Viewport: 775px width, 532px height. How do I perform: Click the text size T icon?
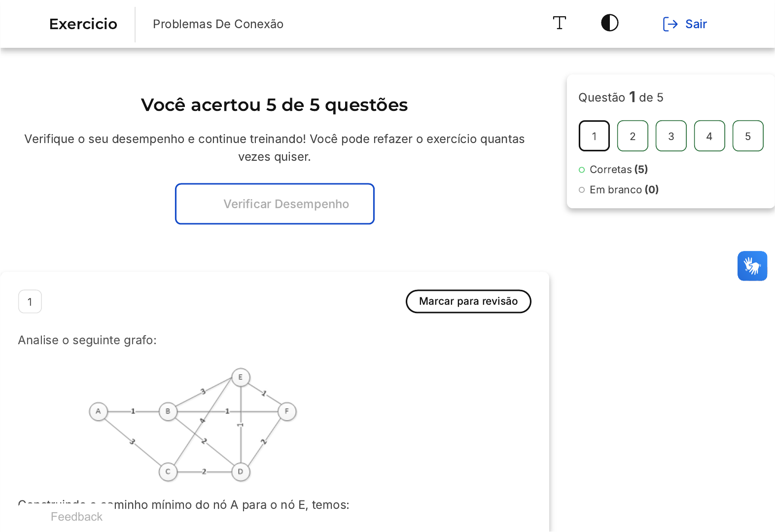coord(559,23)
